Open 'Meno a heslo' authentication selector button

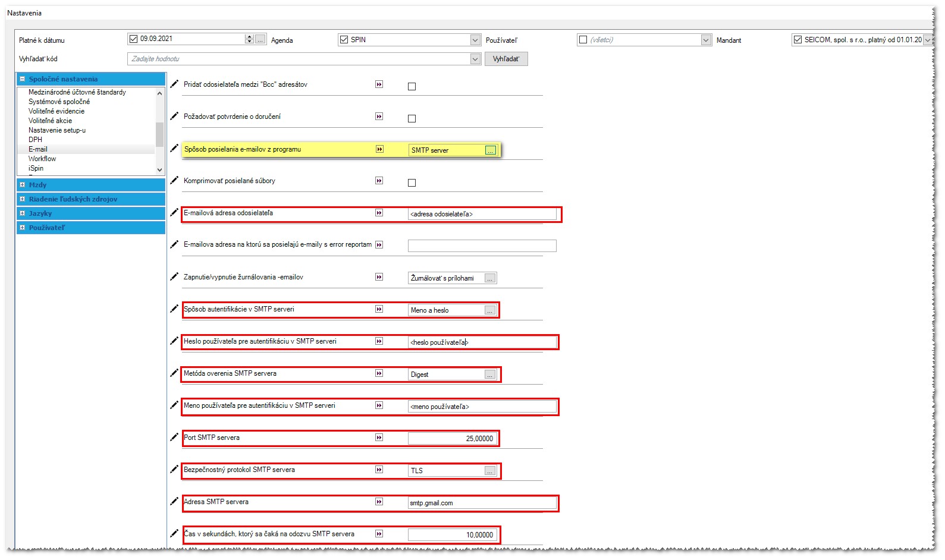[x=490, y=310]
